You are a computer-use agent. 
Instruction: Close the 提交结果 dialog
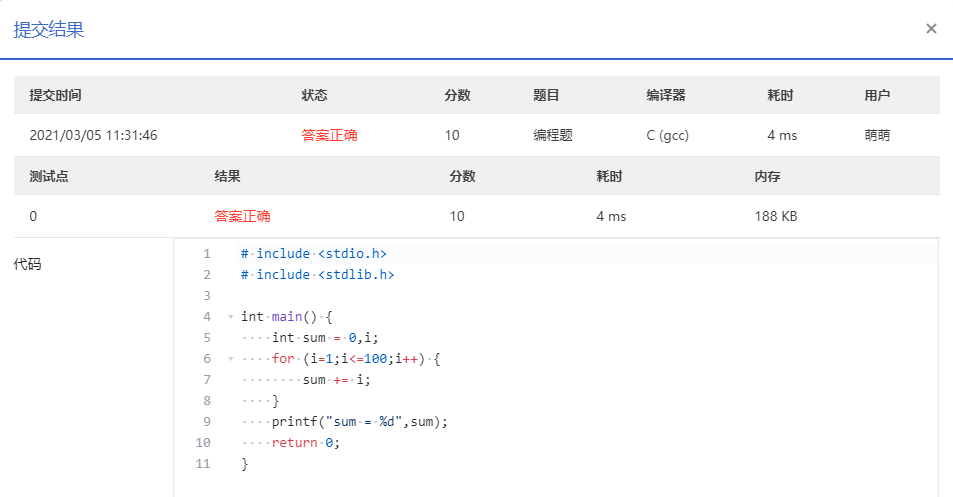(x=931, y=29)
